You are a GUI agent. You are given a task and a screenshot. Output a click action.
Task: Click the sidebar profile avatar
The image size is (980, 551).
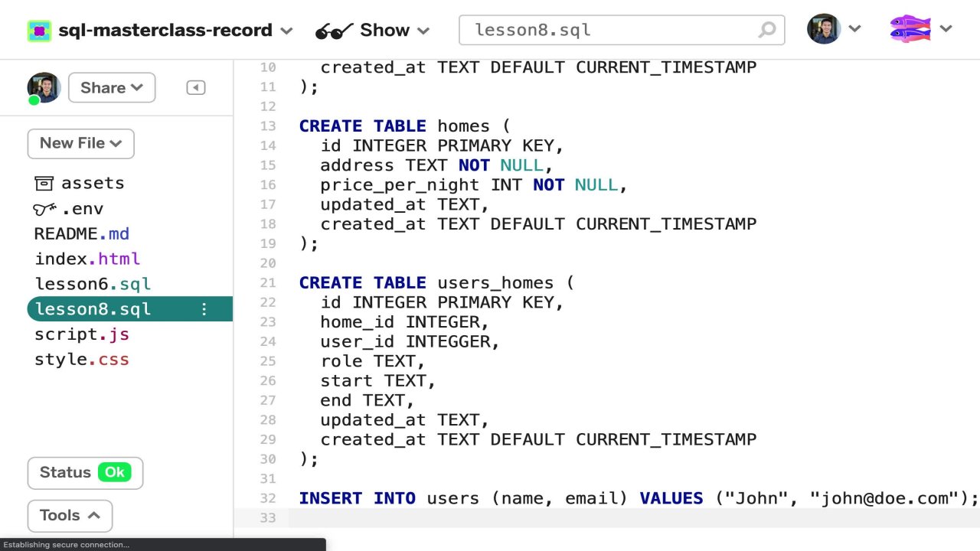tap(44, 88)
